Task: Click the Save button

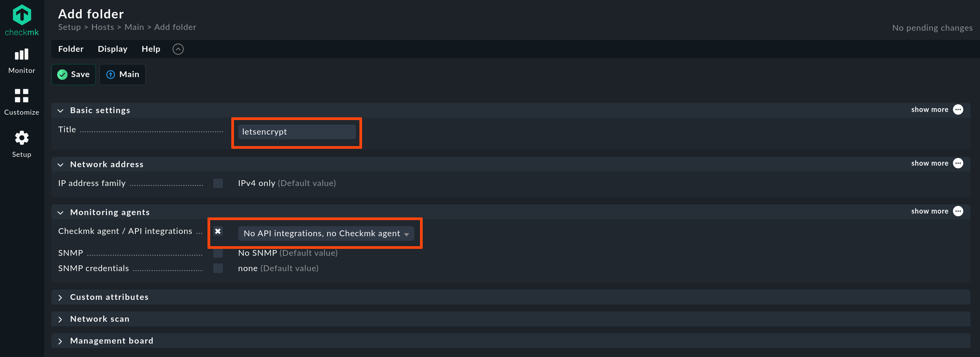Action: [x=74, y=74]
